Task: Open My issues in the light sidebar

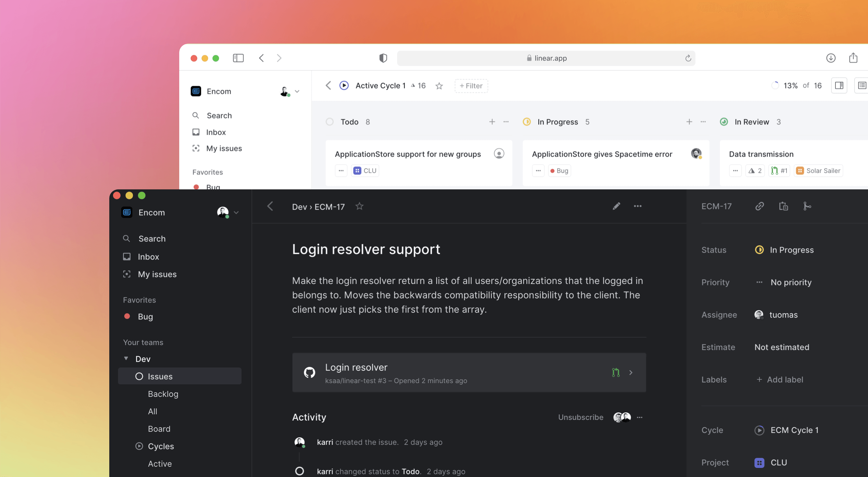Action: click(224, 148)
